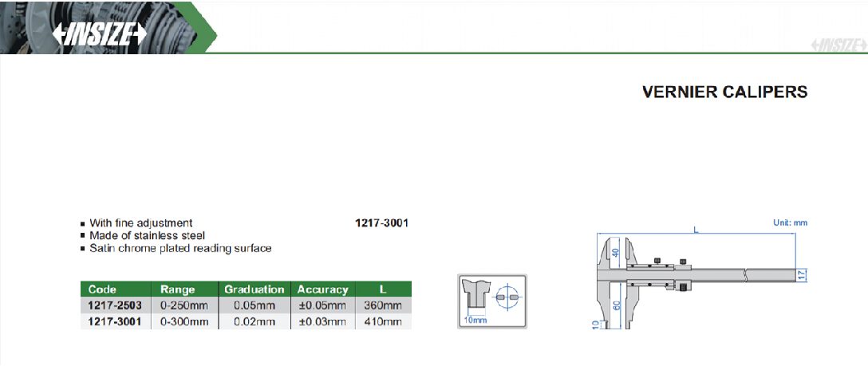The image size is (868, 366).
Task: Select code 1217-2503 in the table
Action: coord(114,305)
